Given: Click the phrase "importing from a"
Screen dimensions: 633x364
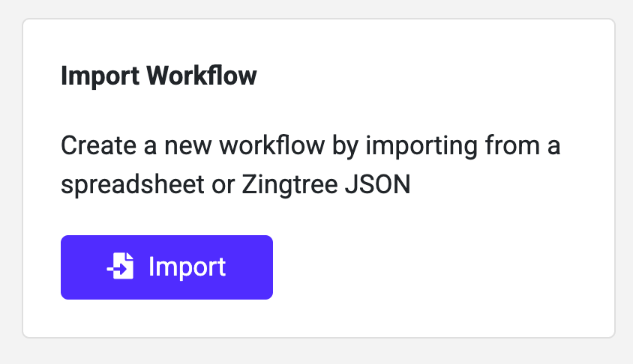Looking at the screenshot, I should coord(482,145).
